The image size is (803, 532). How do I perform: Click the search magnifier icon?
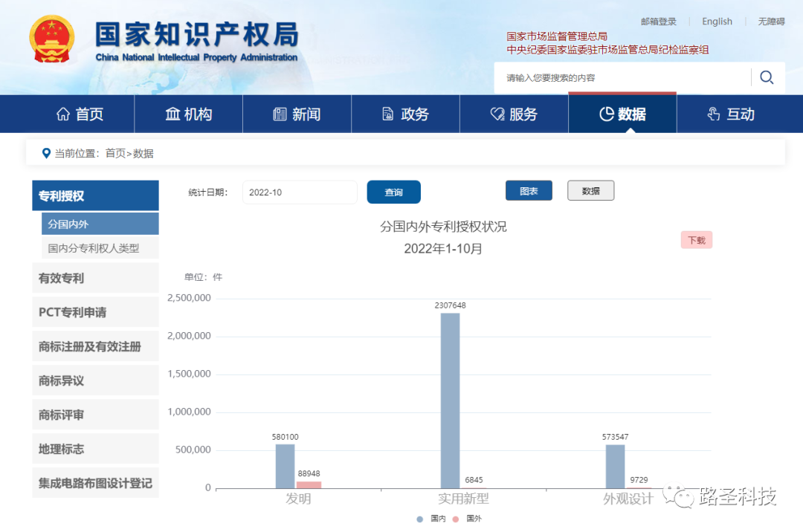tap(767, 77)
